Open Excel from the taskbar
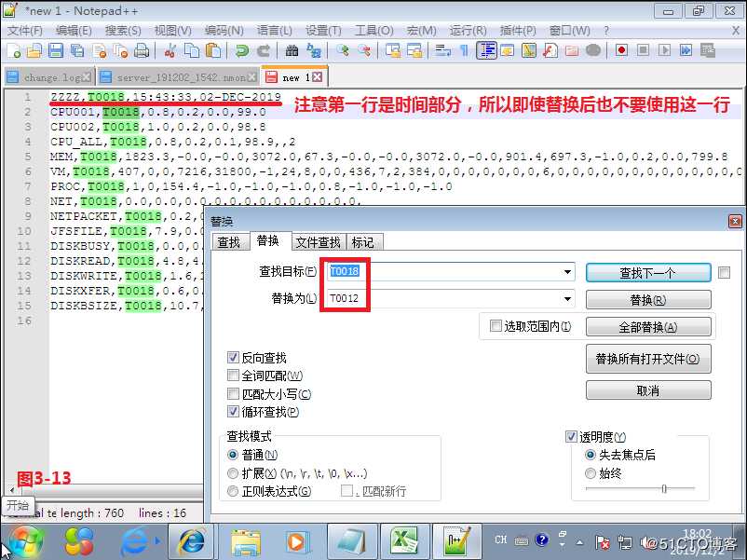The image size is (747, 560). (x=404, y=542)
